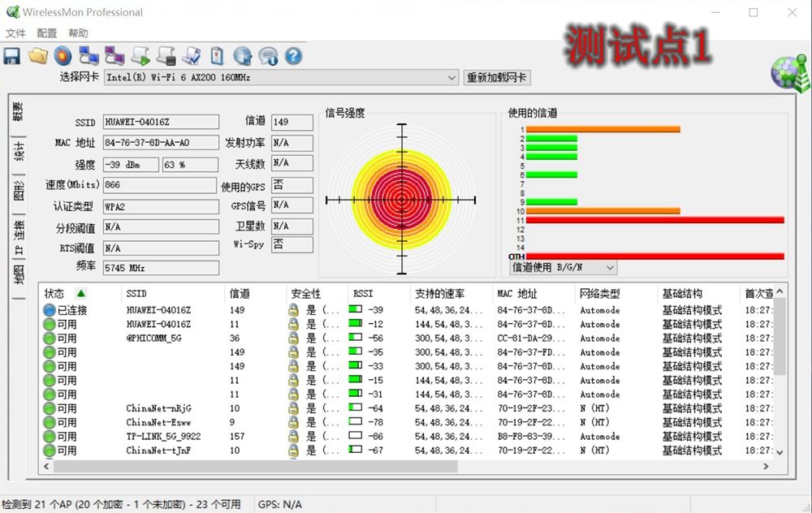Click the speech bubble info toolbar icon

pos(268,56)
